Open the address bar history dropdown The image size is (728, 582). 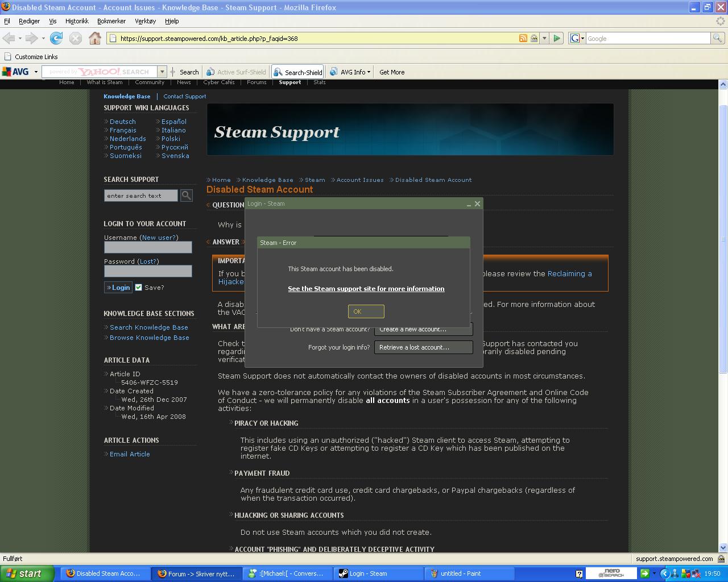(x=544, y=38)
